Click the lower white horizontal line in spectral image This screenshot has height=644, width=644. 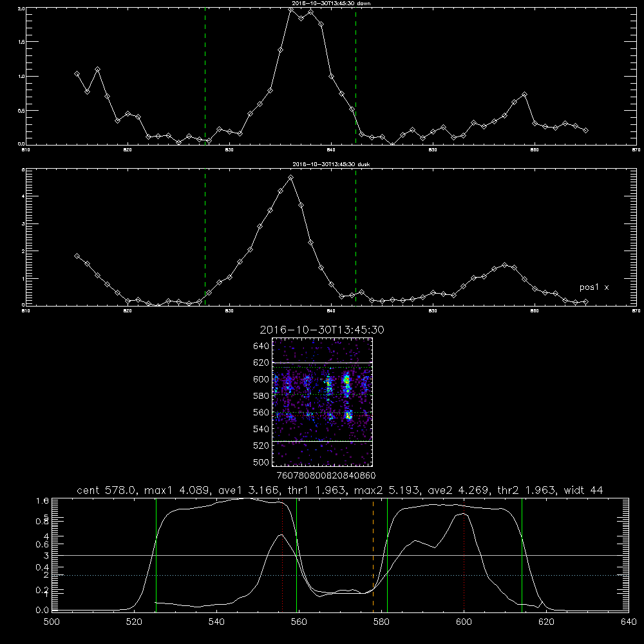[x=323, y=441]
